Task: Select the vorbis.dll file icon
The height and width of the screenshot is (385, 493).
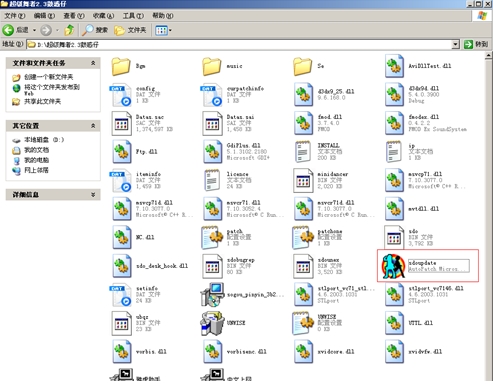Action: coord(121,351)
